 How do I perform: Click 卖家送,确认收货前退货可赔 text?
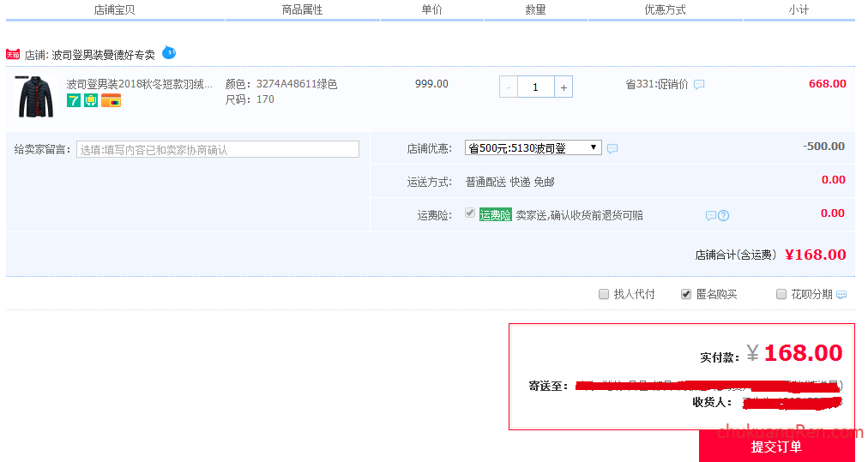[580, 215]
